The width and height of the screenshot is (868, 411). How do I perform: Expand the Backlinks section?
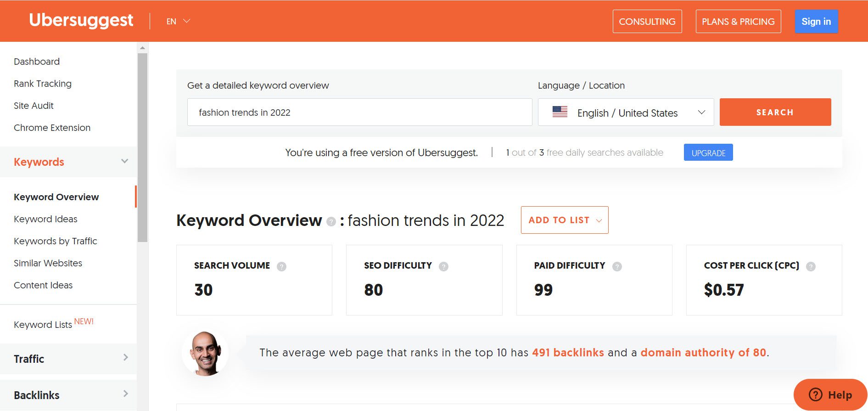68,395
